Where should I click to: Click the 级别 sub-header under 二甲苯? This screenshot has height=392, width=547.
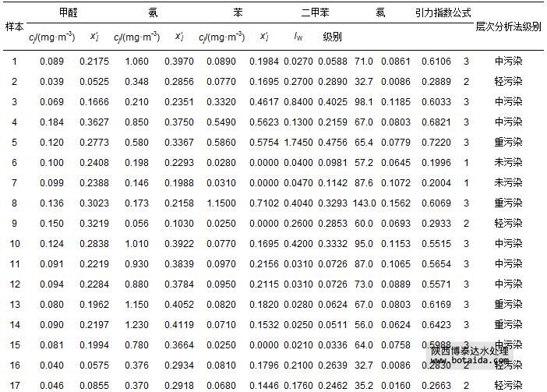click(x=332, y=37)
